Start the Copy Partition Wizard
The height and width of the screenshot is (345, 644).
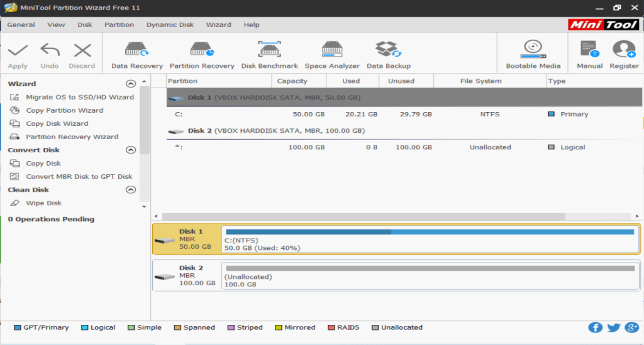[65, 110]
